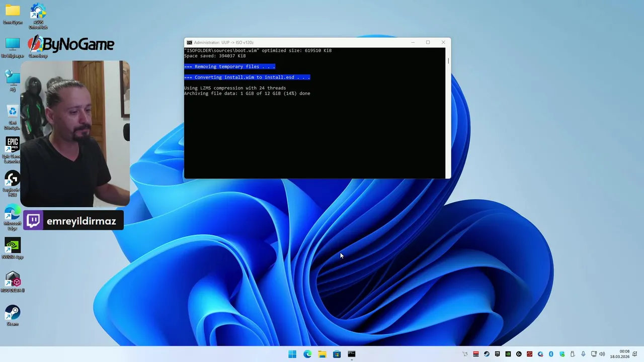The height and width of the screenshot is (362, 644).
Task: Open network settings tray icon
Action: point(594,354)
